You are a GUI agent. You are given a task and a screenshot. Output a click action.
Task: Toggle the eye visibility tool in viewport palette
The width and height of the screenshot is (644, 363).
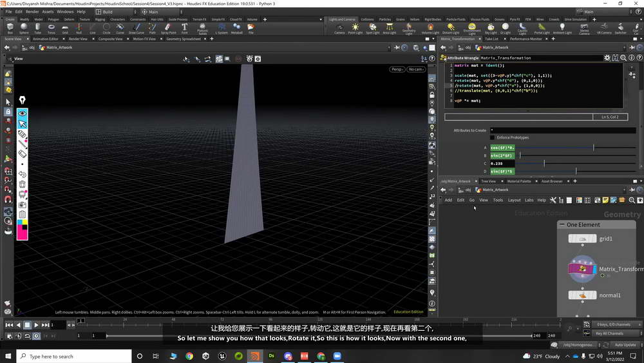(x=22, y=113)
